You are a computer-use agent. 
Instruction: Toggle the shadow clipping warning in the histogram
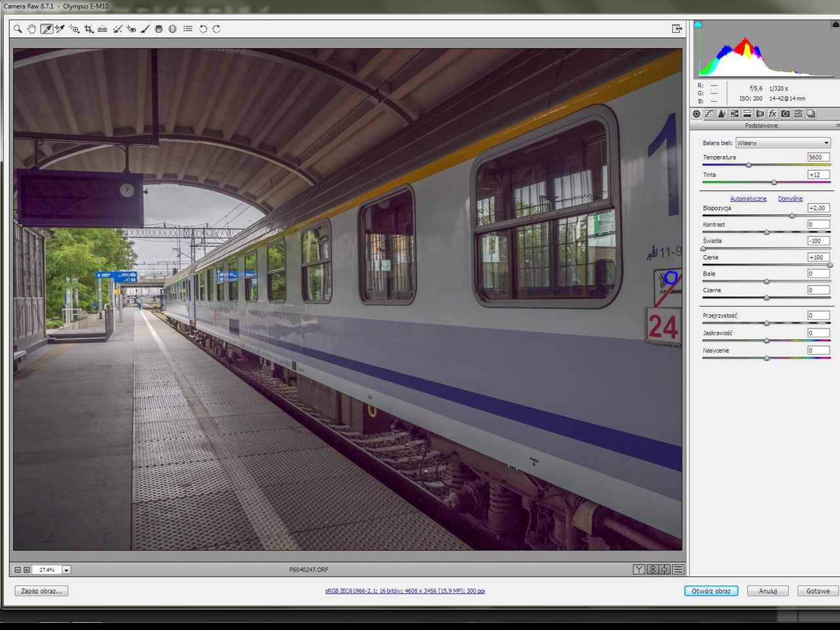click(698, 24)
